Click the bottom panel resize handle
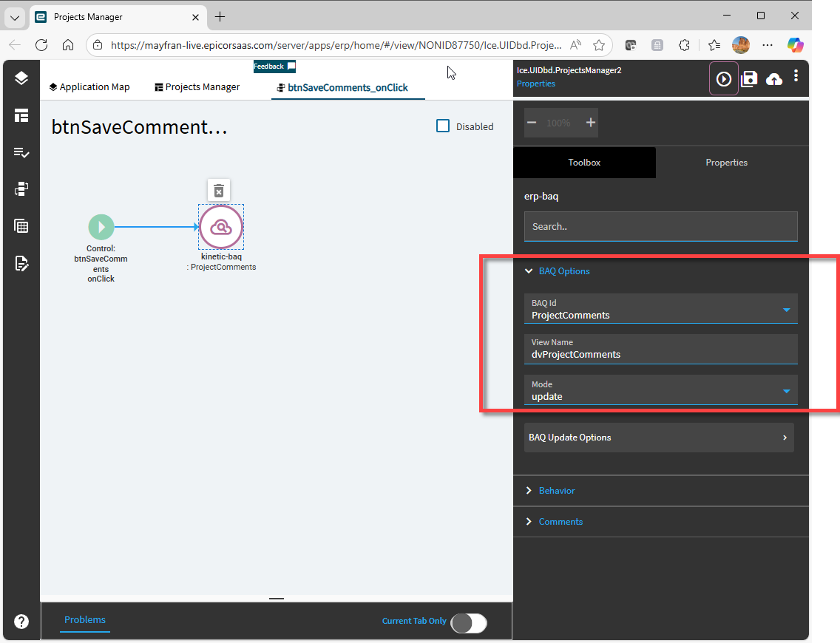Viewport: 840px width, 643px height. 277,599
